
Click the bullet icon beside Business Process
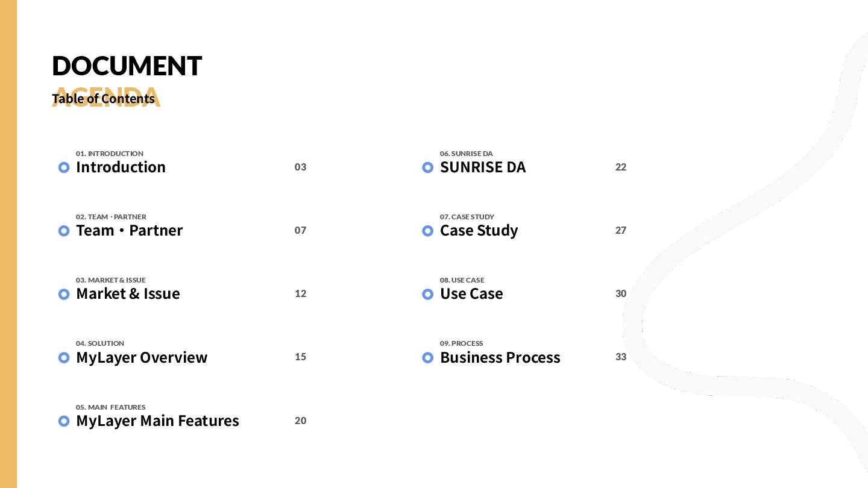click(427, 358)
